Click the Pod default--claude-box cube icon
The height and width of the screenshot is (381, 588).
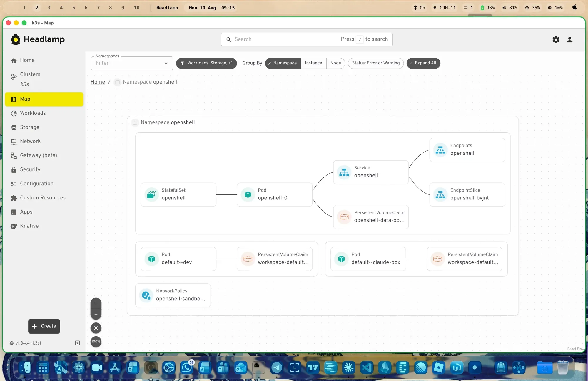tap(341, 259)
